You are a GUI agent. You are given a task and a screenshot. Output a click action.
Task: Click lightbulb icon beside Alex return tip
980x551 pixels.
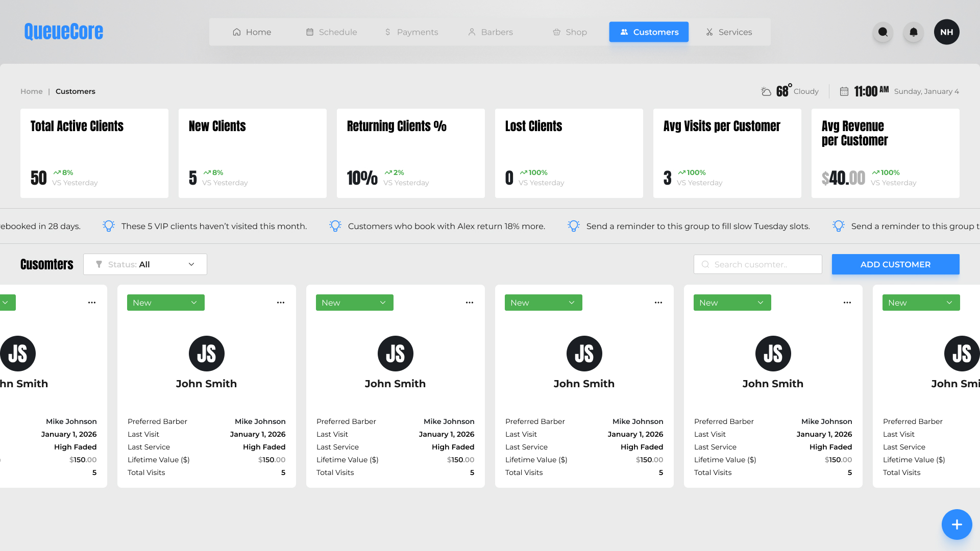(335, 226)
